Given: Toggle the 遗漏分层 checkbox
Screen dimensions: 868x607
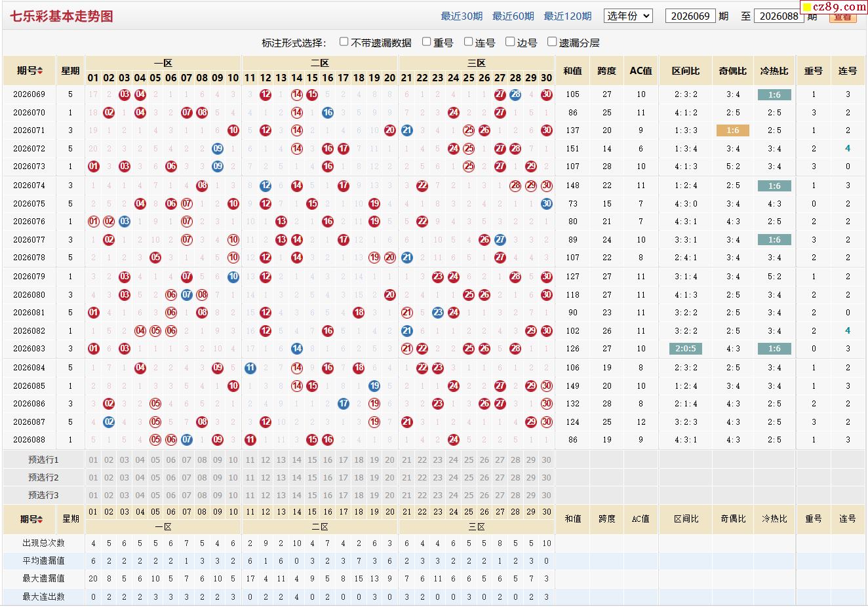Looking at the screenshot, I should tap(552, 42).
